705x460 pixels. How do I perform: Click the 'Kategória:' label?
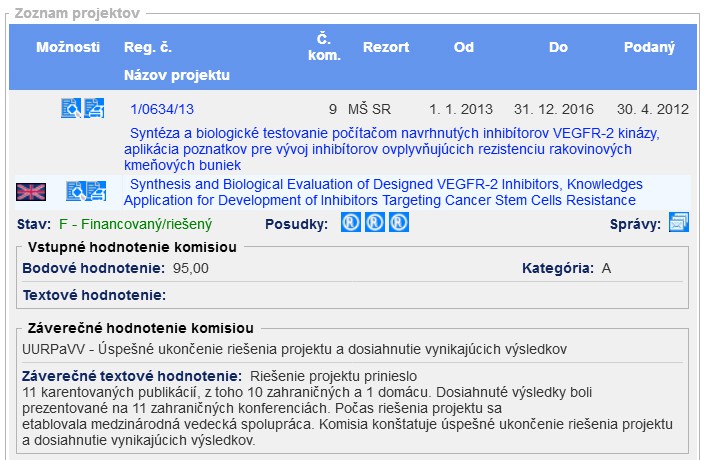click(x=558, y=268)
